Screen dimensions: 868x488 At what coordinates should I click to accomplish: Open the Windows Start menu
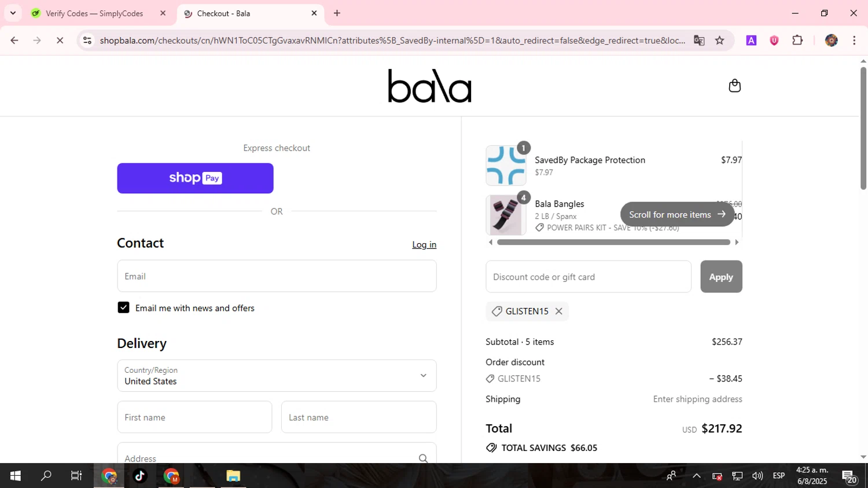[x=16, y=476]
